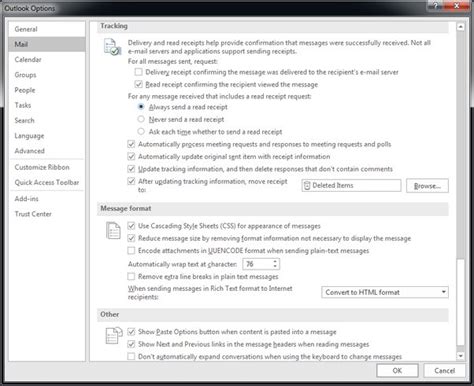Image resolution: width=474 pixels, height=386 pixels.
Task: Toggle Show Next and Previous links checkbox
Action: tap(131, 344)
